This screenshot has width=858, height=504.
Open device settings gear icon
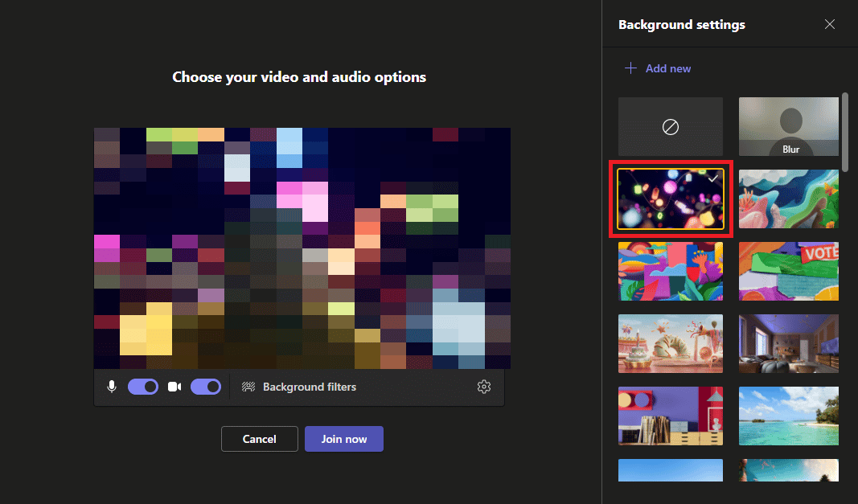(484, 387)
